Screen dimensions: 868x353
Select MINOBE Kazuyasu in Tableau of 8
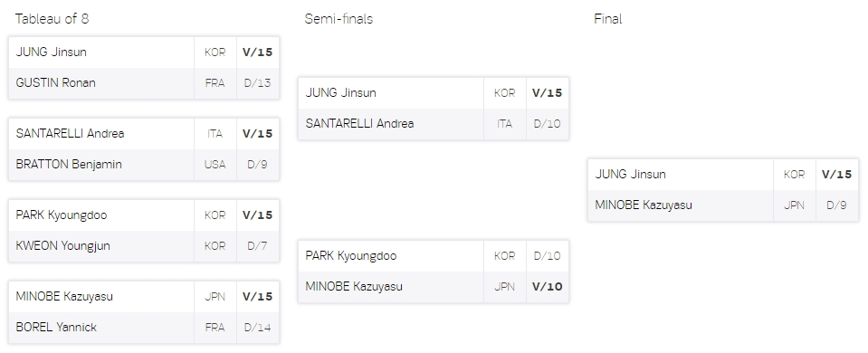tap(64, 296)
